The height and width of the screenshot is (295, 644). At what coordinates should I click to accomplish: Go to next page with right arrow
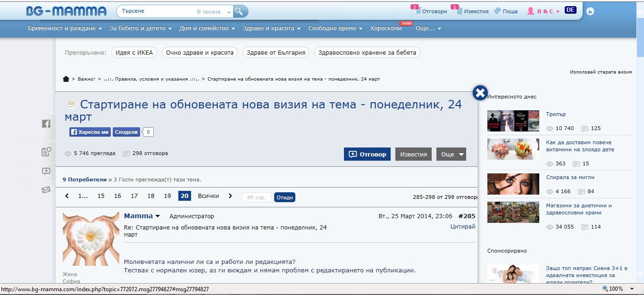pyautogui.click(x=230, y=196)
